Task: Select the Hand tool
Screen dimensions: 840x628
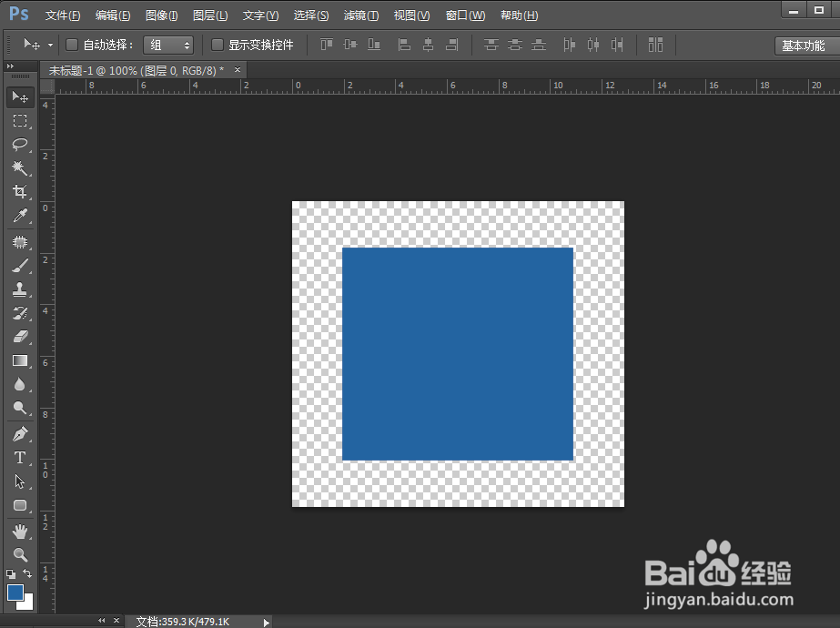Action: 20,532
